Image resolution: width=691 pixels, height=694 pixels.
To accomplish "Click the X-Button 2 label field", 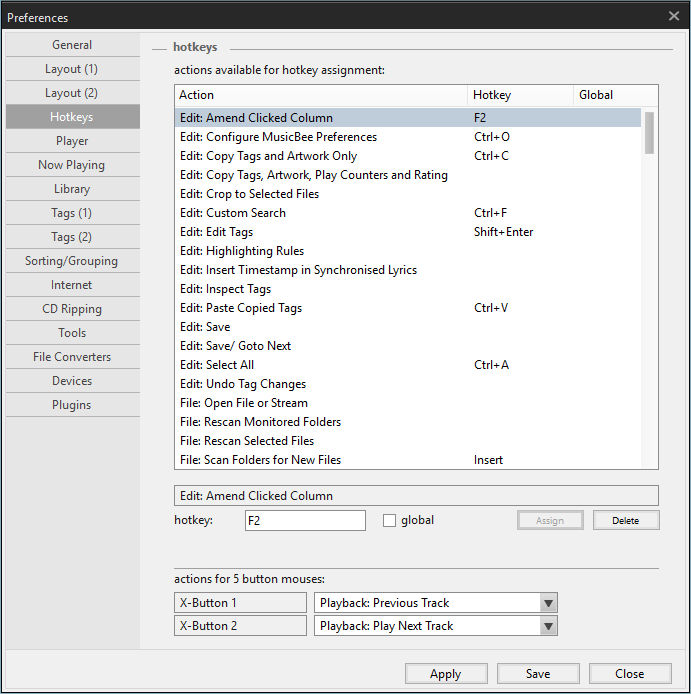I will click(240, 626).
